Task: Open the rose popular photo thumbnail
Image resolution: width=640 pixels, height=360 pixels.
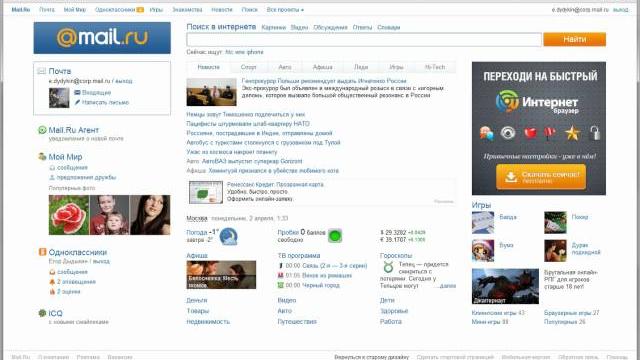Action: tap(69, 215)
